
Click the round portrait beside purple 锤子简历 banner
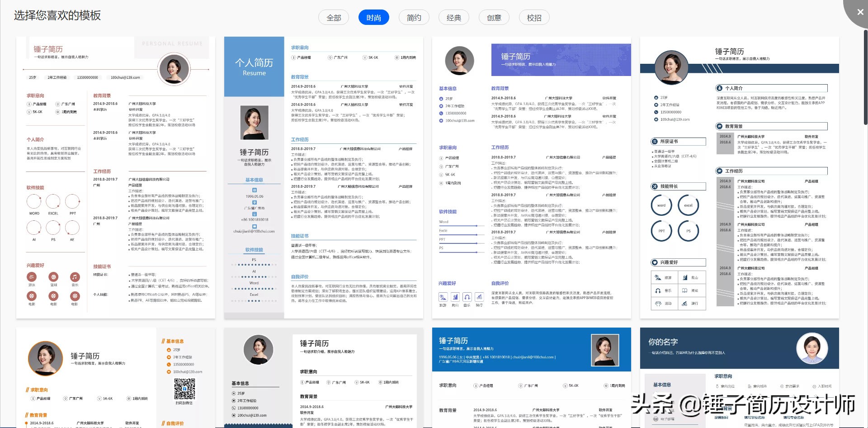(459, 61)
